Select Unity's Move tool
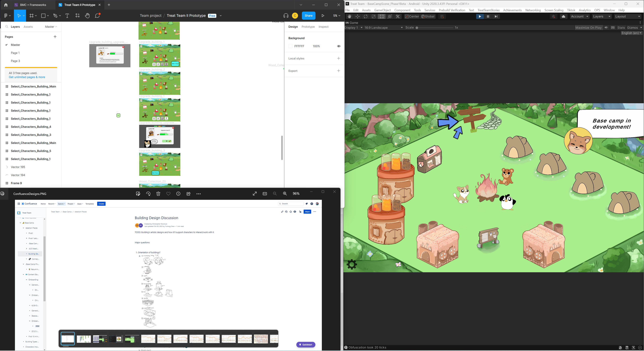Viewport: 644px width, 351px height. [358, 16]
